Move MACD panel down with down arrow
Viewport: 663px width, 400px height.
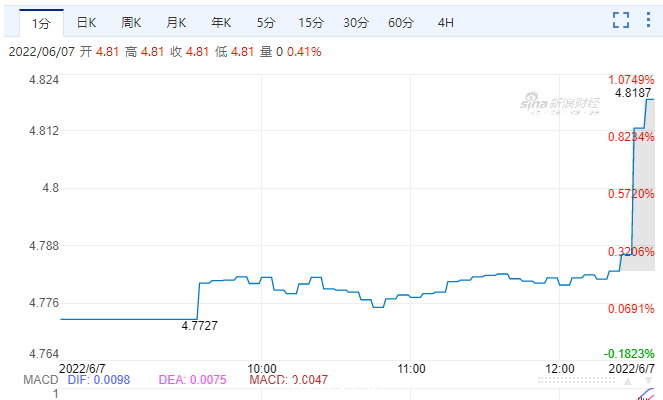point(648,381)
